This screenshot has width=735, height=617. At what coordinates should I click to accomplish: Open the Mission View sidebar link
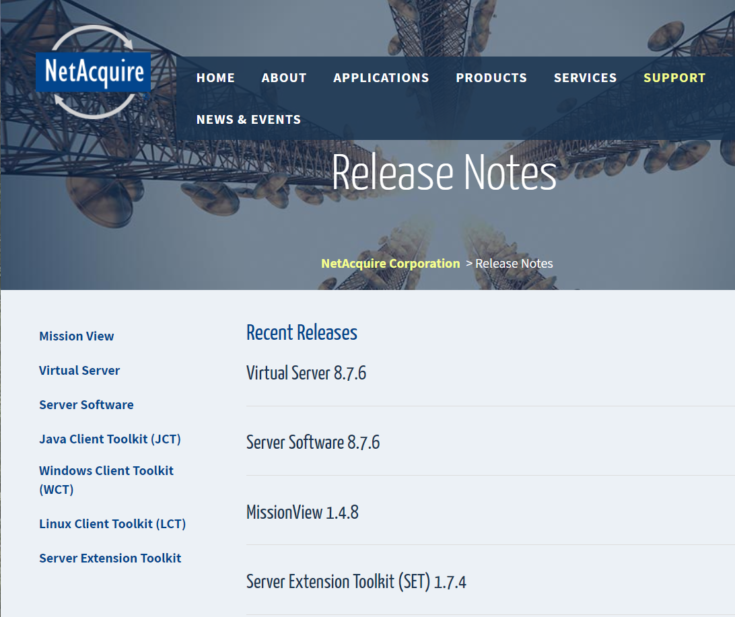tap(76, 336)
